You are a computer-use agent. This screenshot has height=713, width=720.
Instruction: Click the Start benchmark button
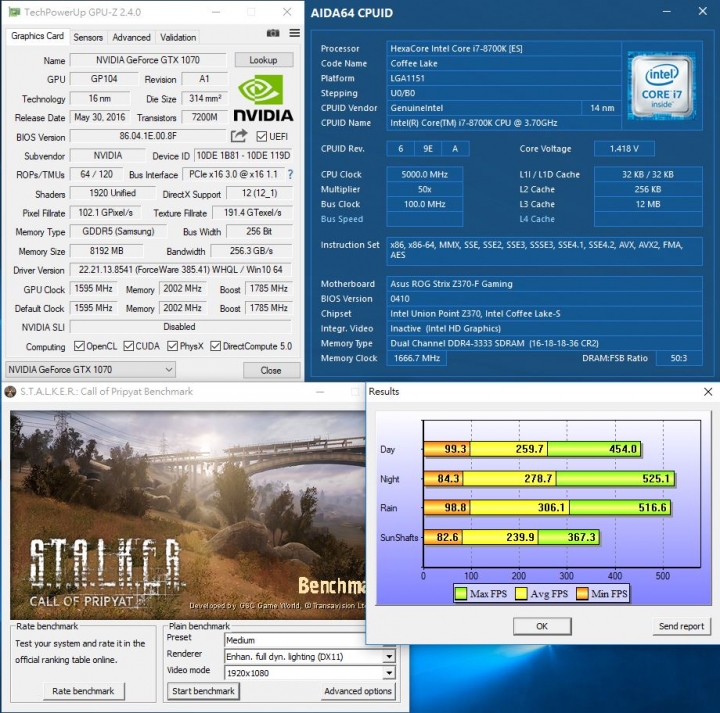click(203, 691)
